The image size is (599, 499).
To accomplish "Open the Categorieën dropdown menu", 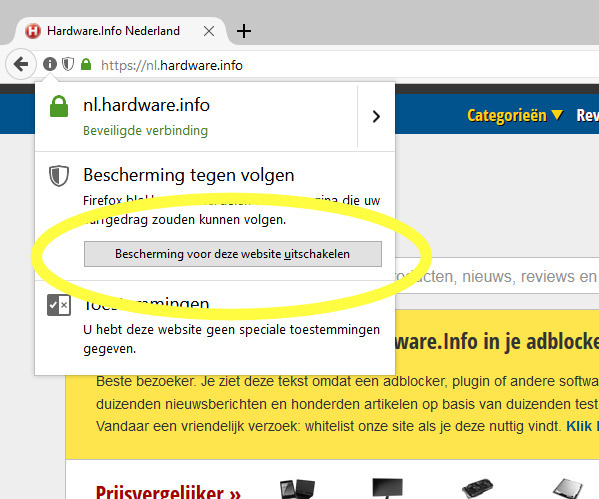I will coord(515,115).
